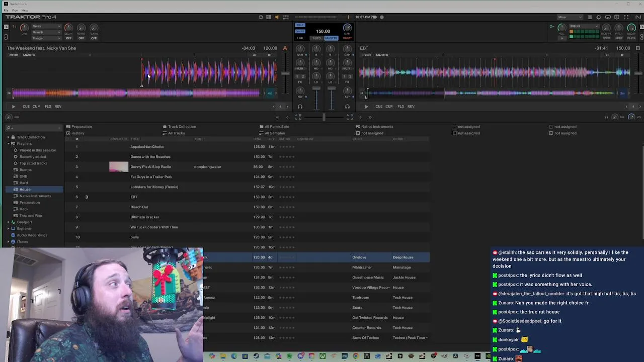
Task: Click FLX button on Deck B
Action: [400, 107]
